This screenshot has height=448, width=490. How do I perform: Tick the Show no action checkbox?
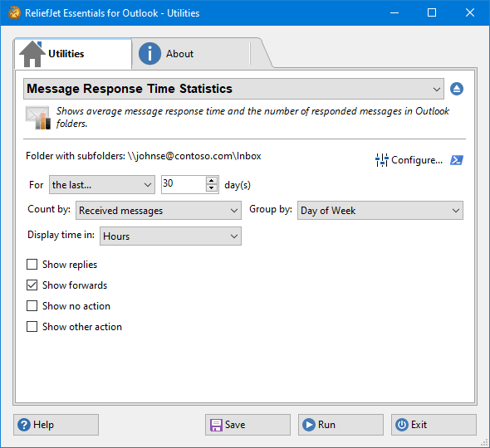(x=32, y=306)
